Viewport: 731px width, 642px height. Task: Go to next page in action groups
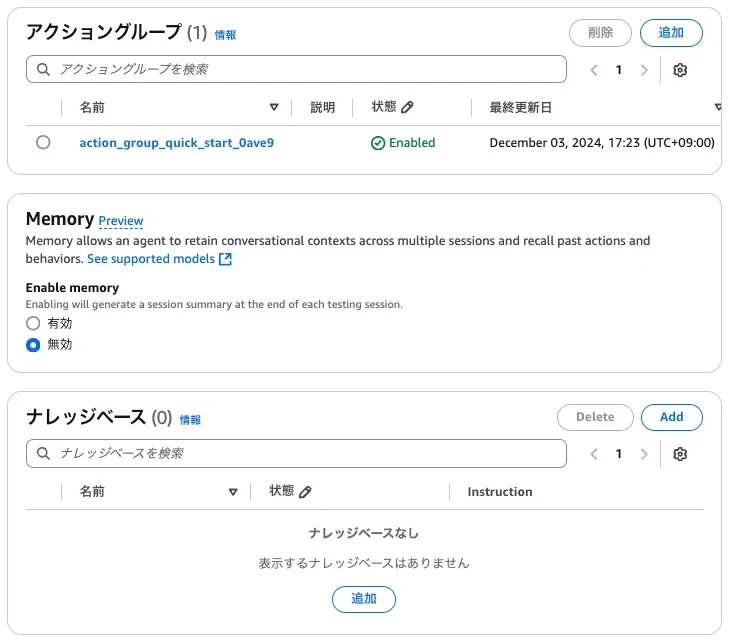[644, 70]
